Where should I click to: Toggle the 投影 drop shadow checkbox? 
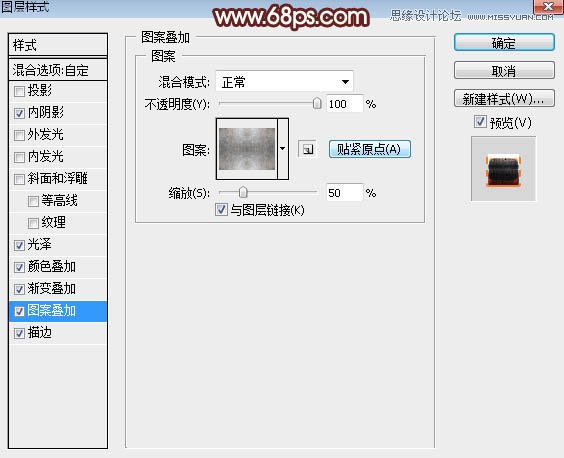19,91
